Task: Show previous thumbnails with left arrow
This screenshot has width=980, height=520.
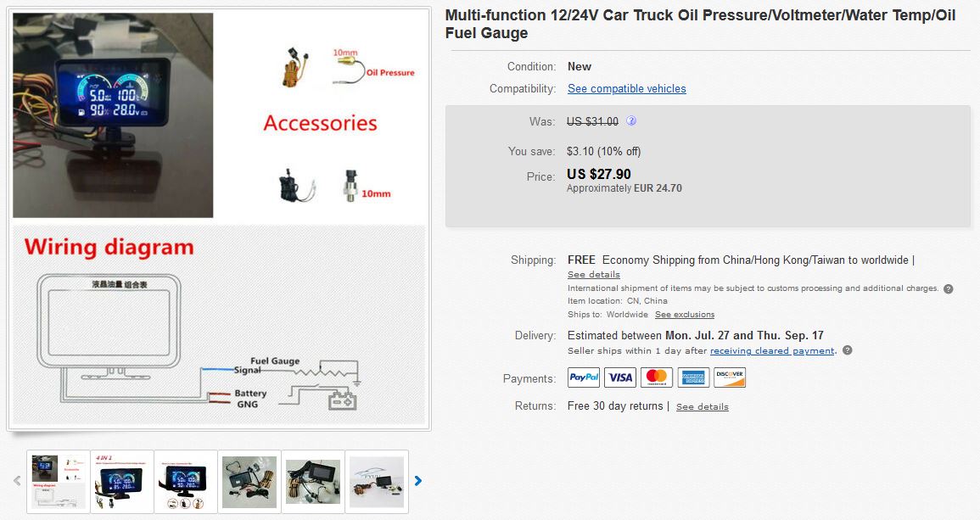Action: [17, 481]
